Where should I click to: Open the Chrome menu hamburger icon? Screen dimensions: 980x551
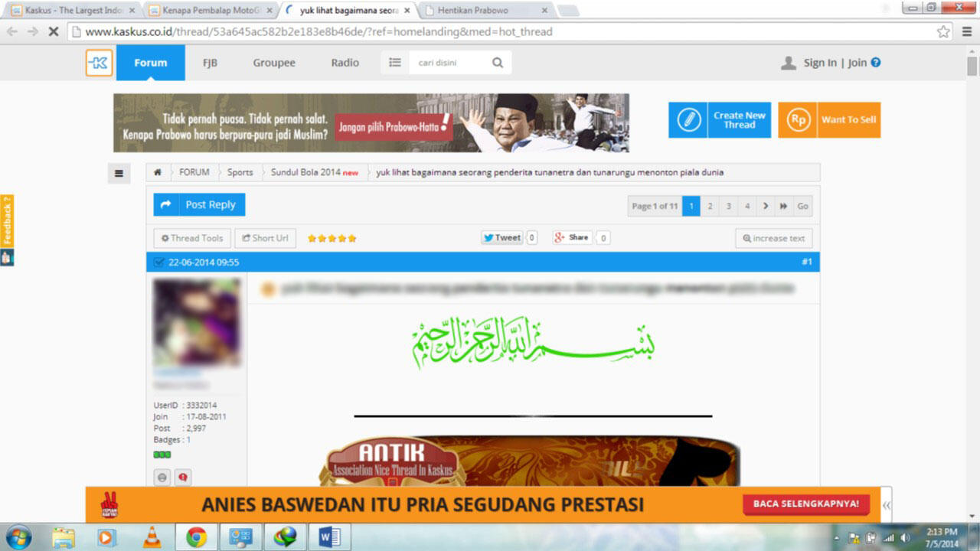tap(965, 31)
